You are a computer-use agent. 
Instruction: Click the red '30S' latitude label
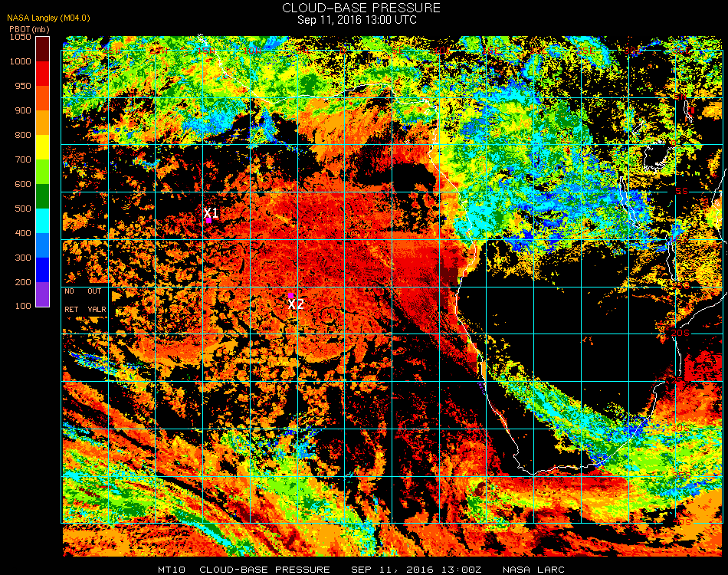[681, 427]
